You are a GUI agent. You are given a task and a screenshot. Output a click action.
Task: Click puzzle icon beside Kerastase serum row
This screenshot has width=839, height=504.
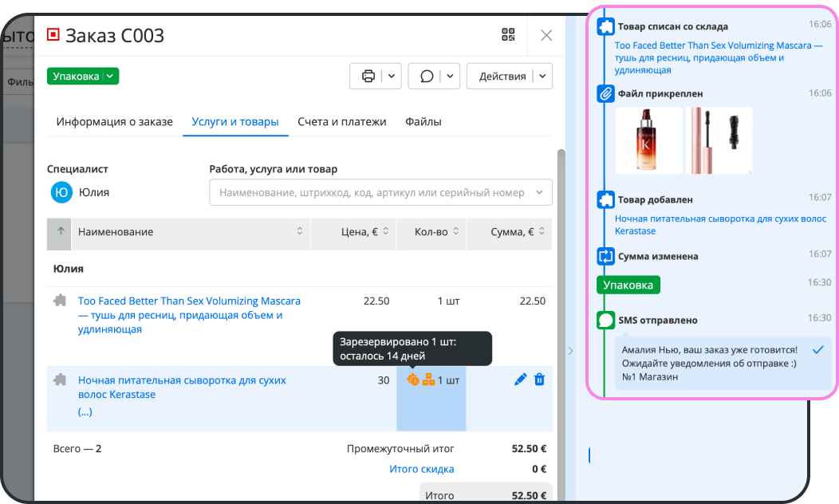pyautogui.click(x=60, y=380)
